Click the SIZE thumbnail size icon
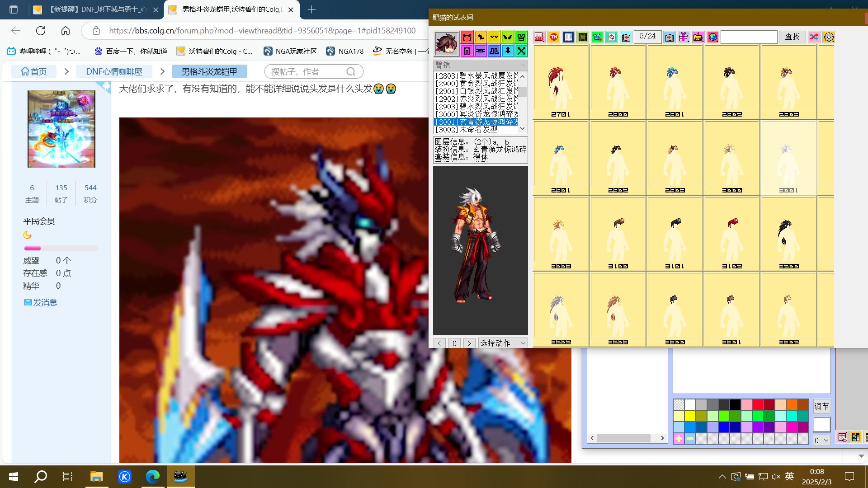The image size is (868, 488). (x=539, y=37)
